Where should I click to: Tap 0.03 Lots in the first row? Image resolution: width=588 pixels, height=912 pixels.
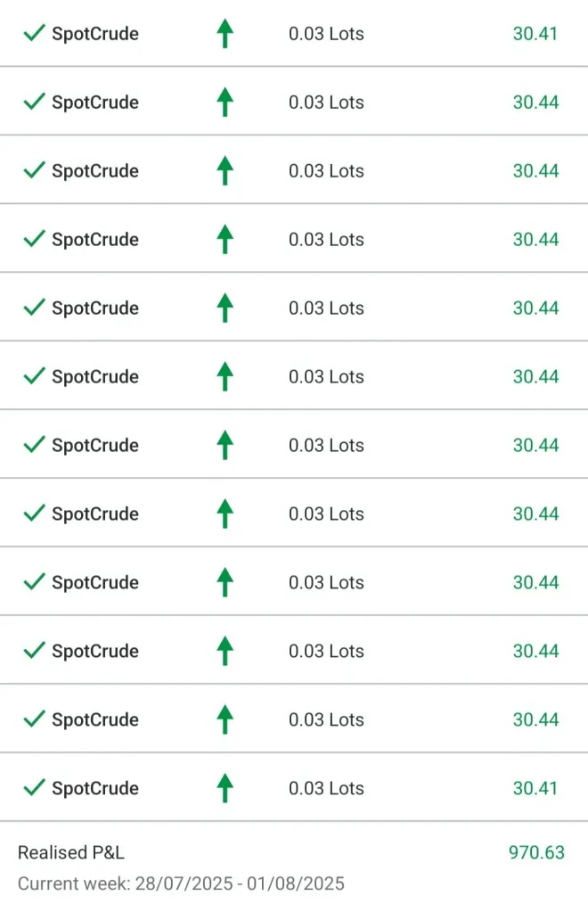pos(326,34)
